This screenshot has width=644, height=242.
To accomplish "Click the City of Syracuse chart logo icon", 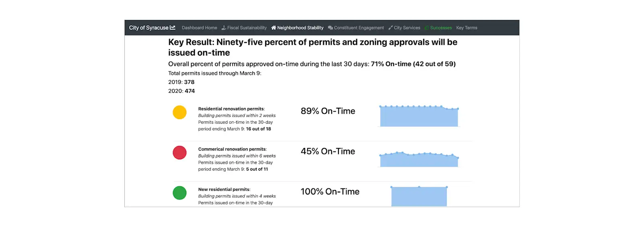I will 173,28.
